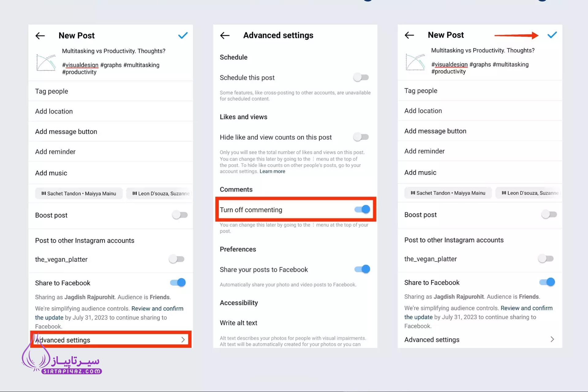Go back from Advanced settings screen
The height and width of the screenshot is (392, 588).
click(x=225, y=36)
